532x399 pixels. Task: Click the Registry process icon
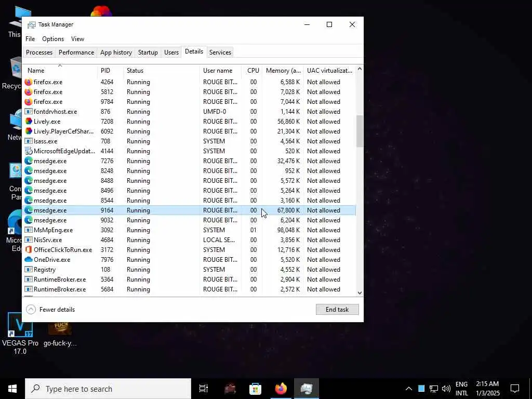click(29, 270)
